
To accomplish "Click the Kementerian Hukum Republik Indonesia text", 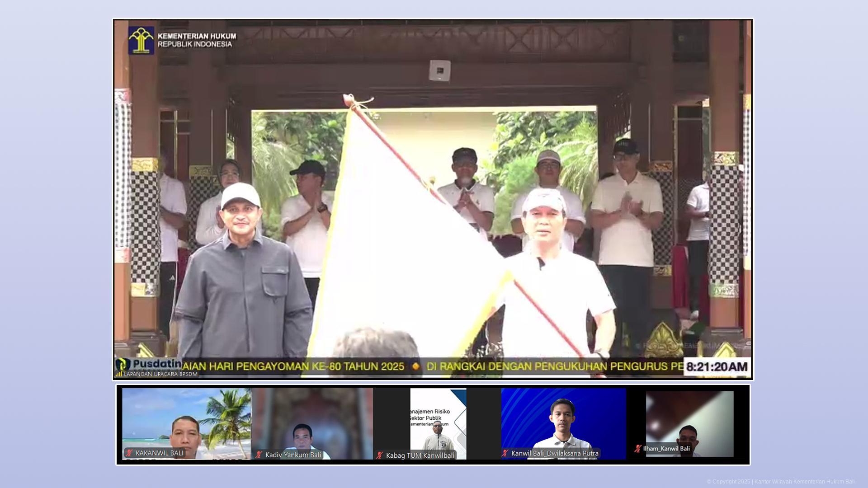I will click(197, 40).
